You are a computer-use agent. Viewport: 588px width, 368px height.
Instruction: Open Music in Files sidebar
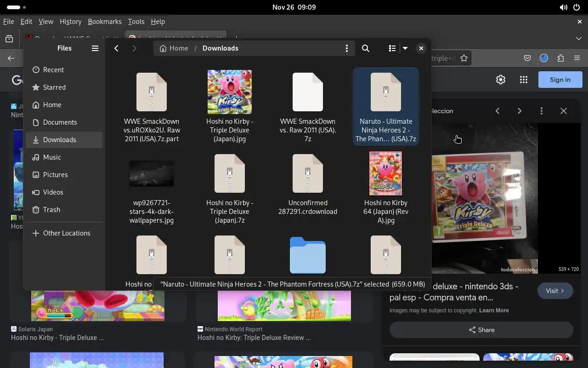[64, 157]
